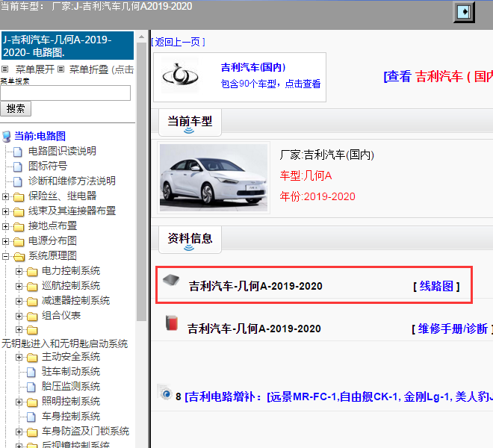
Task: Click page icon of 诊断和维修方法说明
Action: point(18,181)
